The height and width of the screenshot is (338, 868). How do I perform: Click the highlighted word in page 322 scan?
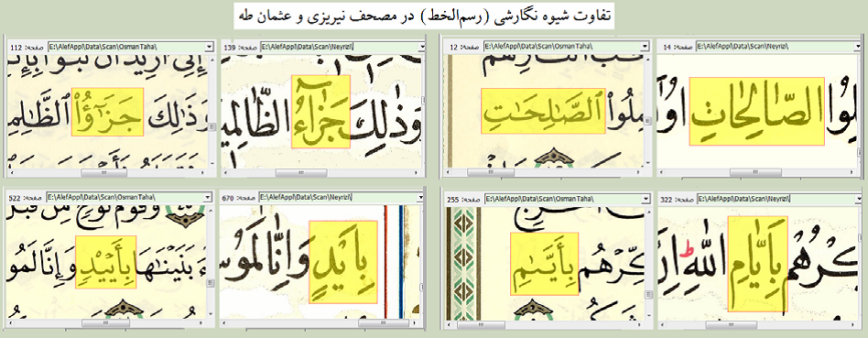(757, 264)
